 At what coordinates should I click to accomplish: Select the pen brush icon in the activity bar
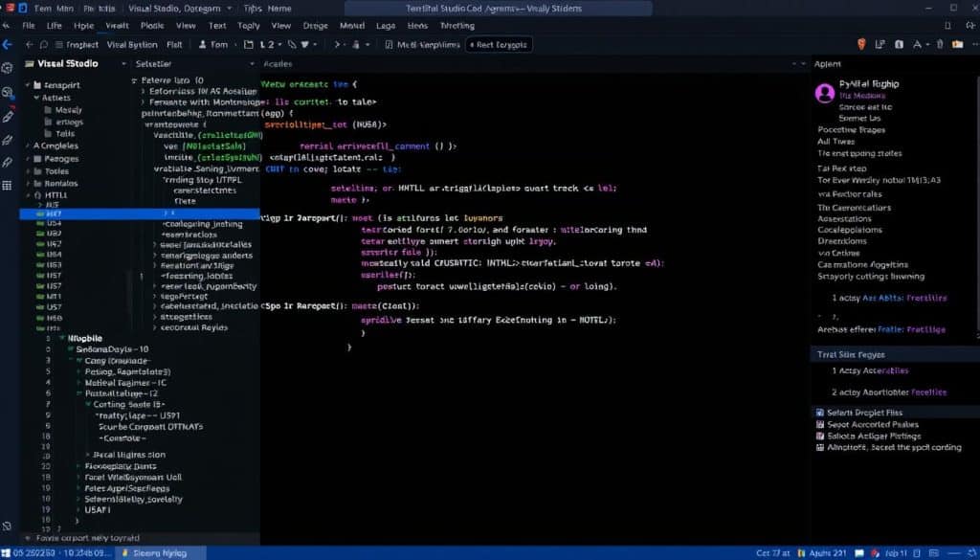[x=8, y=116]
